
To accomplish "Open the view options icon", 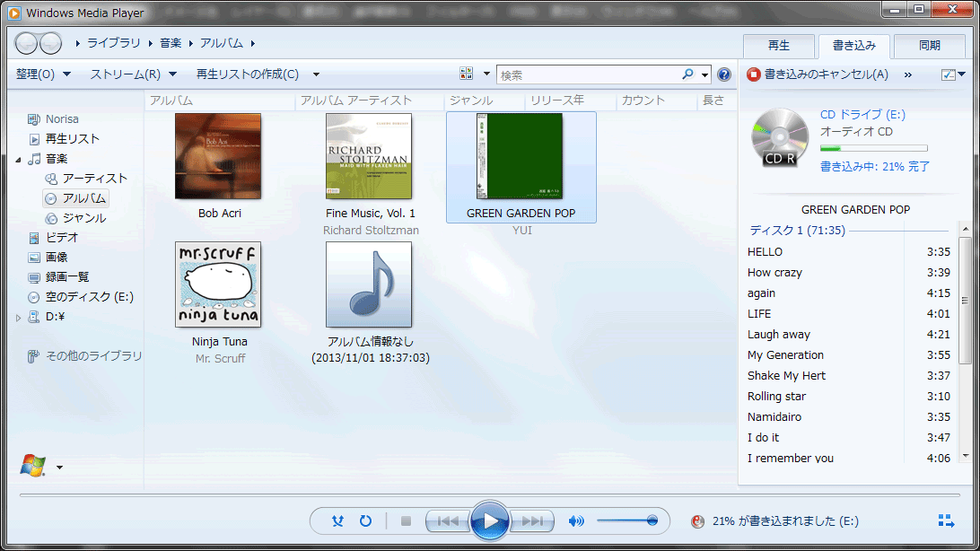I will click(x=467, y=74).
